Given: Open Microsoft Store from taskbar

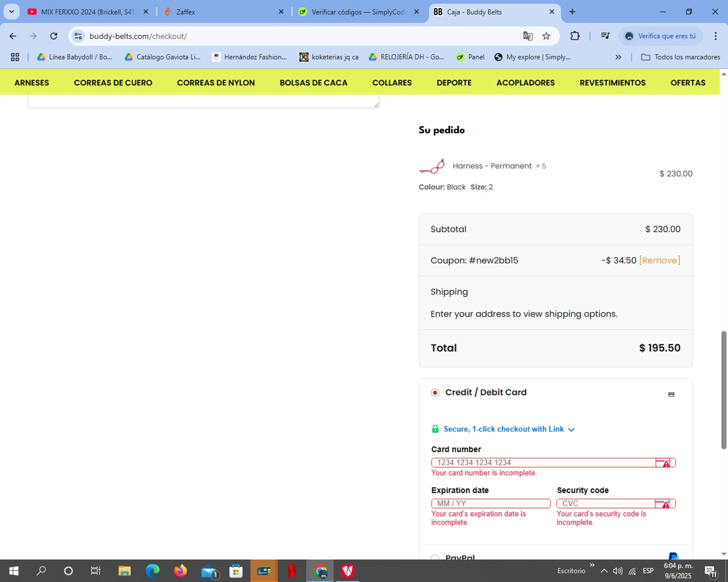Looking at the screenshot, I should pos(236,571).
